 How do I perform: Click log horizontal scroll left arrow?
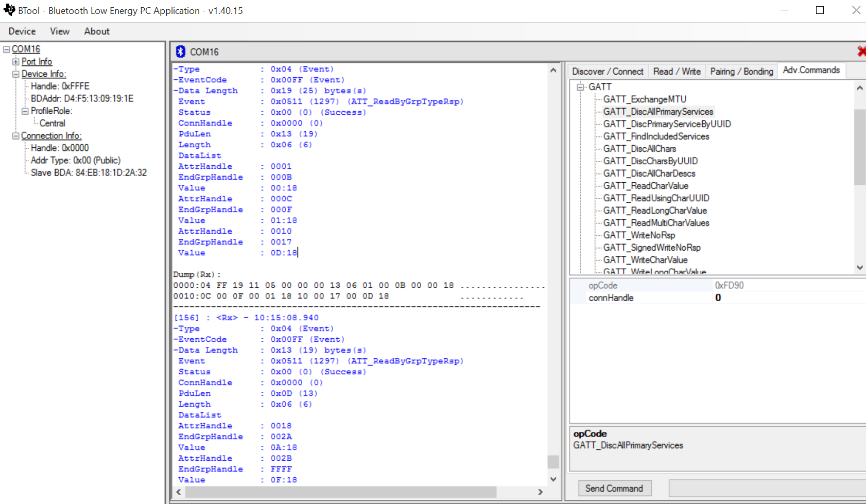(x=179, y=492)
